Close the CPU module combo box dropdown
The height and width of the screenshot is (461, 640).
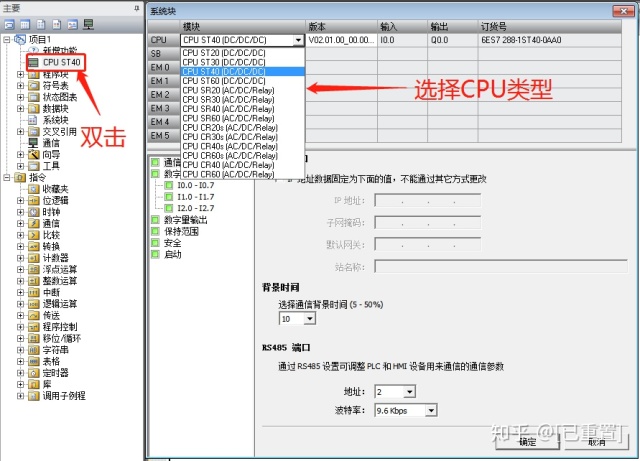click(299, 40)
